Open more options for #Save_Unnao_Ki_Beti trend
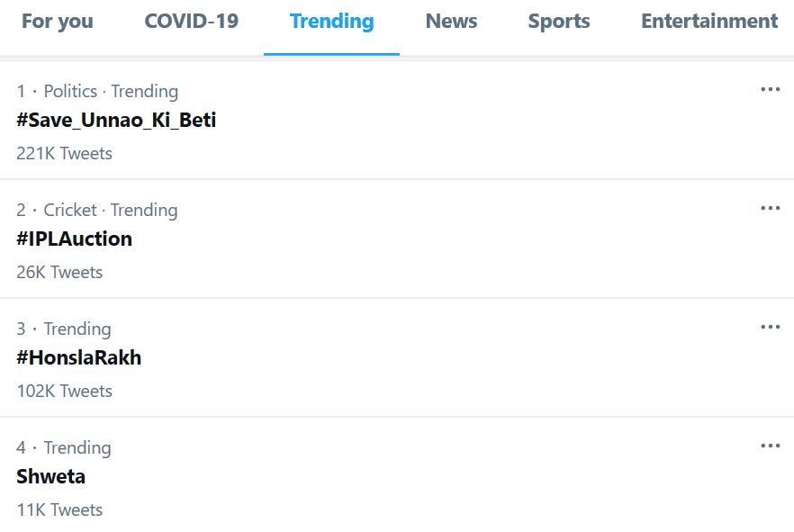 point(770,90)
